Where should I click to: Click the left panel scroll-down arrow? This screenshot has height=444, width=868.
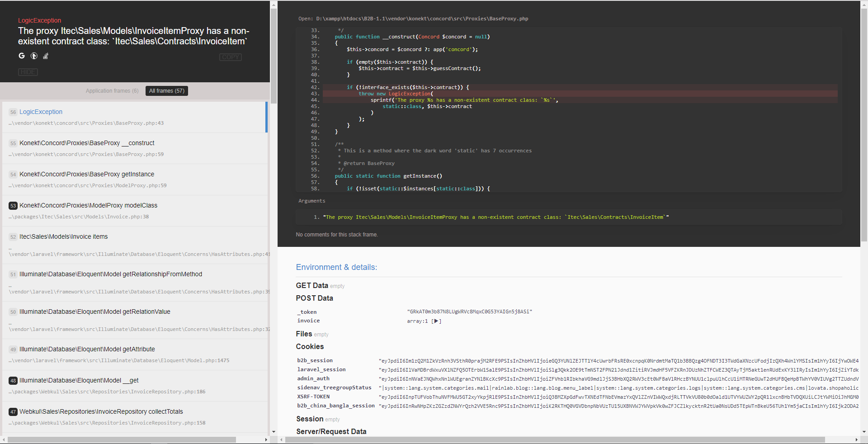tap(274, 432)
